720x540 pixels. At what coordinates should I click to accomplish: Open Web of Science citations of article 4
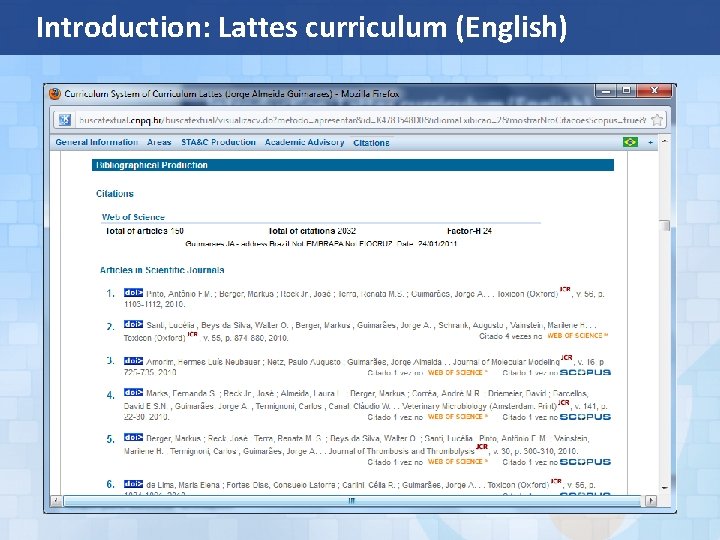tap(457, 417)
